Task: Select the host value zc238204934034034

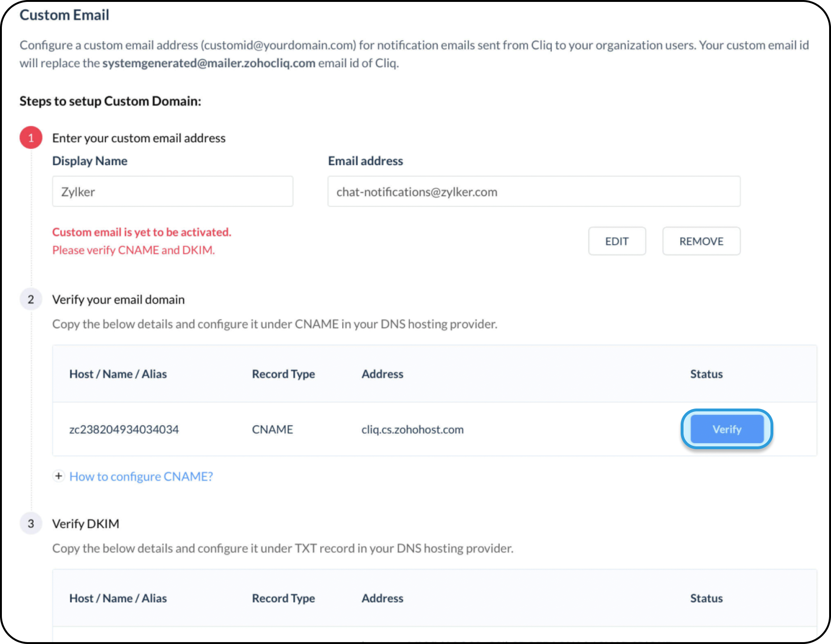Action: click(x=124, y=429)
